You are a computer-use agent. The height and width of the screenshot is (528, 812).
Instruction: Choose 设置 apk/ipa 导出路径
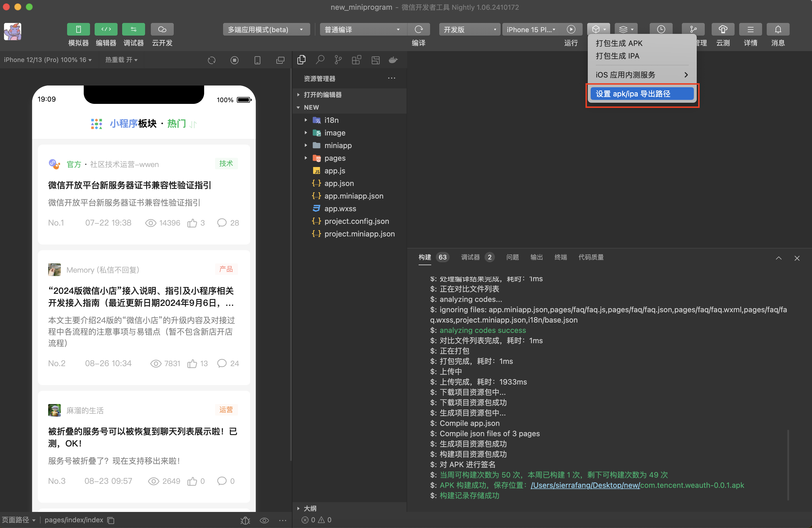642,94
